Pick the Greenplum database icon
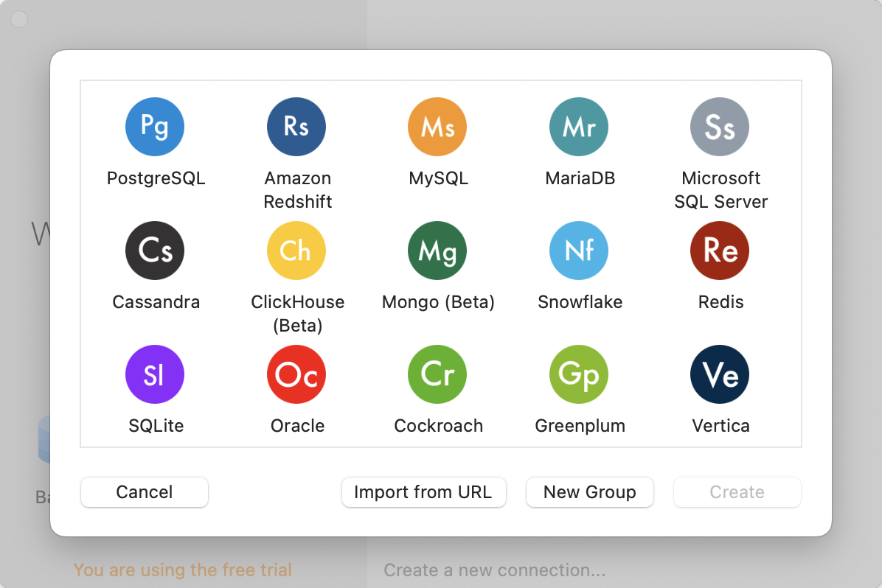The height and width of the screenshot is (588, 882). coord(579,374)
